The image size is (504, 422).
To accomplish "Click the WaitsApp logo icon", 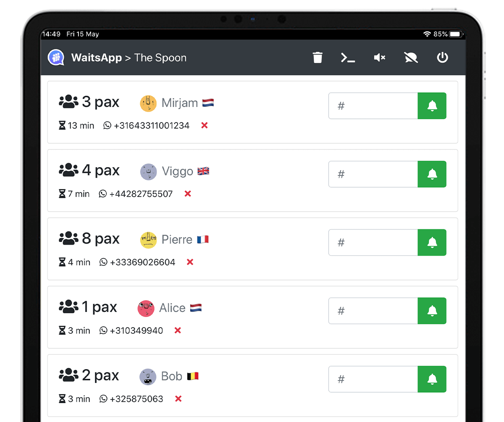I will [56, 58].
